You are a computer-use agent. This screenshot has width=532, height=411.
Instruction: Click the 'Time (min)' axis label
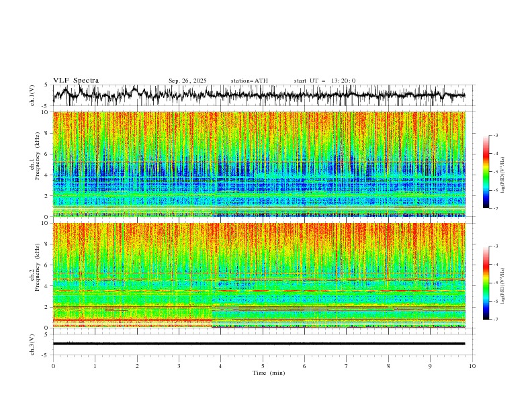tap(269, 373)
